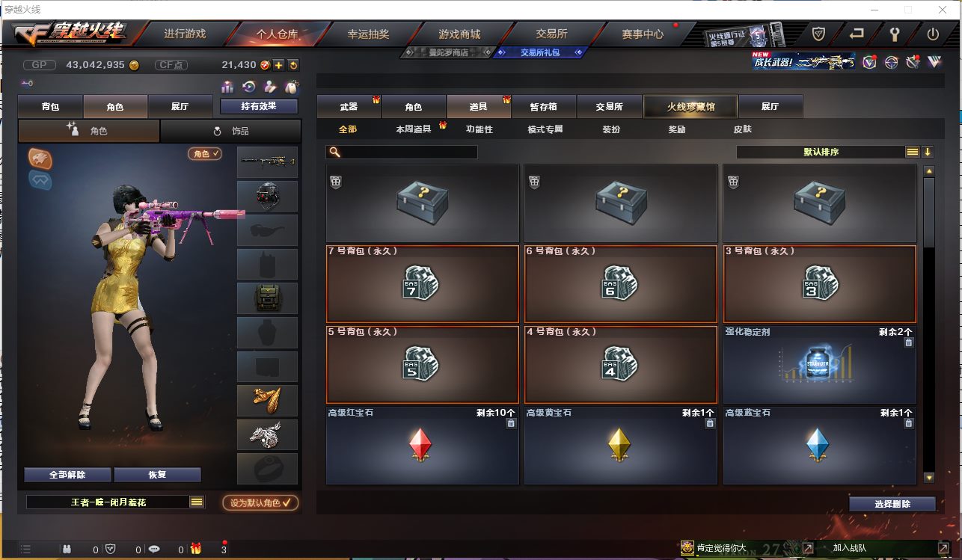Toggle the 角色 checkmark above the character preview
The width and height of the screenshot is (962, 560).
(x=205, y=153)
